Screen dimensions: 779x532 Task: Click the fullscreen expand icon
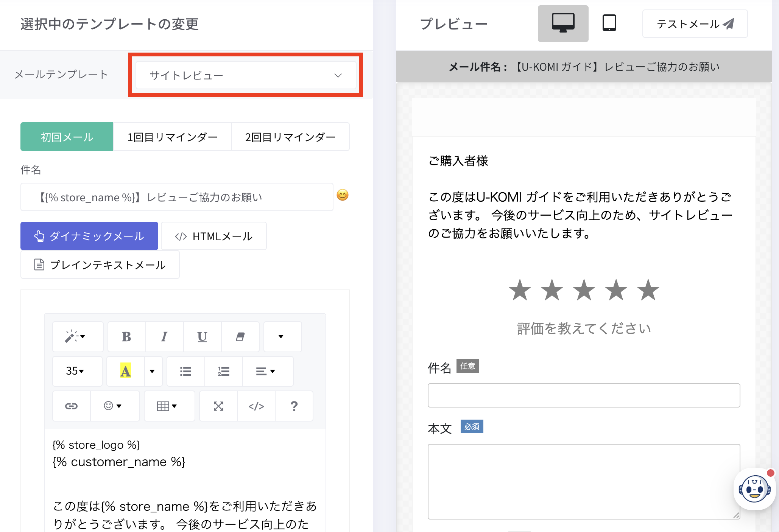pos(218,406)
